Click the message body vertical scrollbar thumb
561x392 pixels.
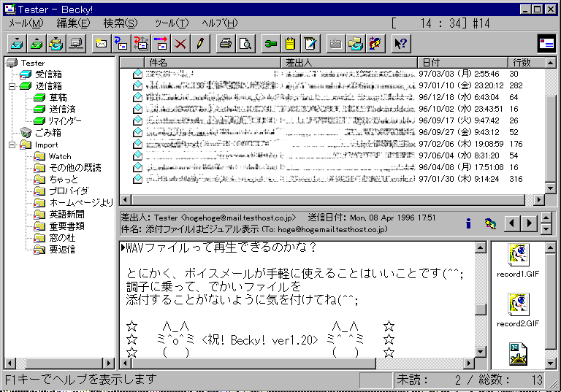(480, 309)
